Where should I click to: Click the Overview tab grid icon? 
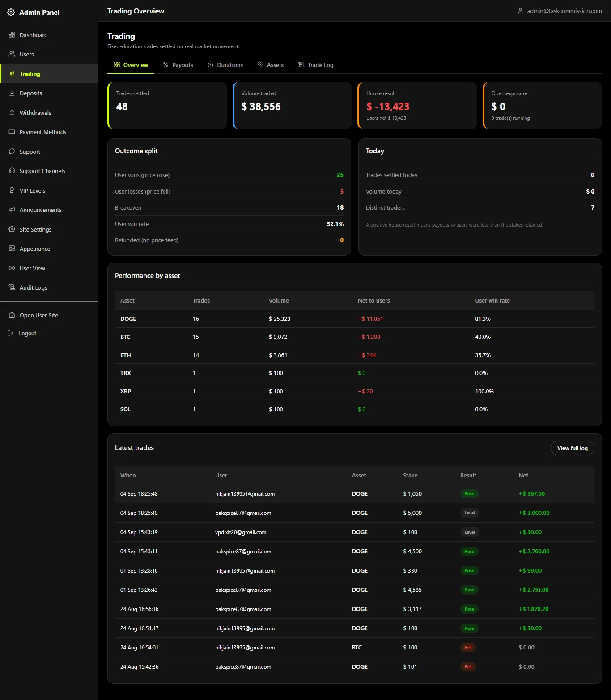117,65
